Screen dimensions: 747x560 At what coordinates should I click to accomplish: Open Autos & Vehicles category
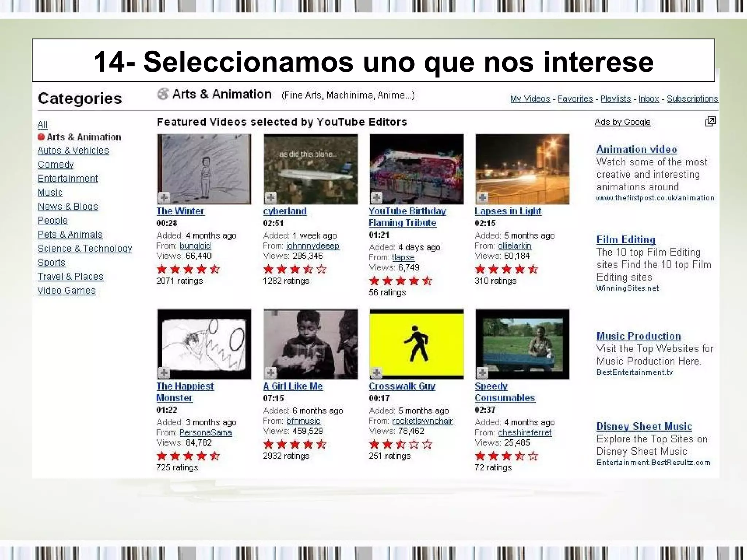click(x=73, y=151)
